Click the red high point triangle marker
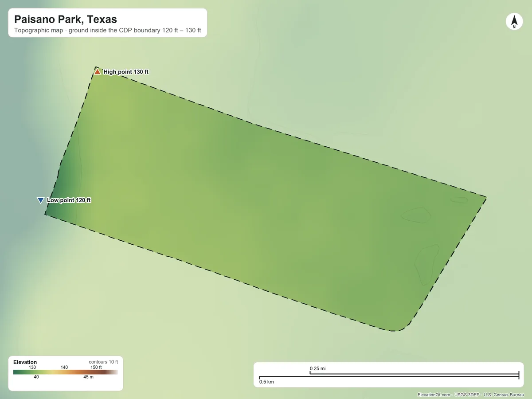532x399 pixels. [97, 71]
